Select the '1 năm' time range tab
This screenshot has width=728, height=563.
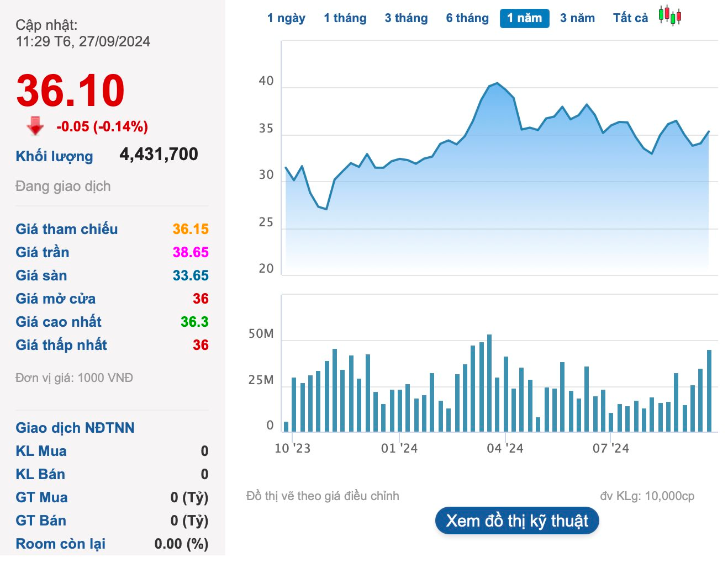tap(525, 18)
